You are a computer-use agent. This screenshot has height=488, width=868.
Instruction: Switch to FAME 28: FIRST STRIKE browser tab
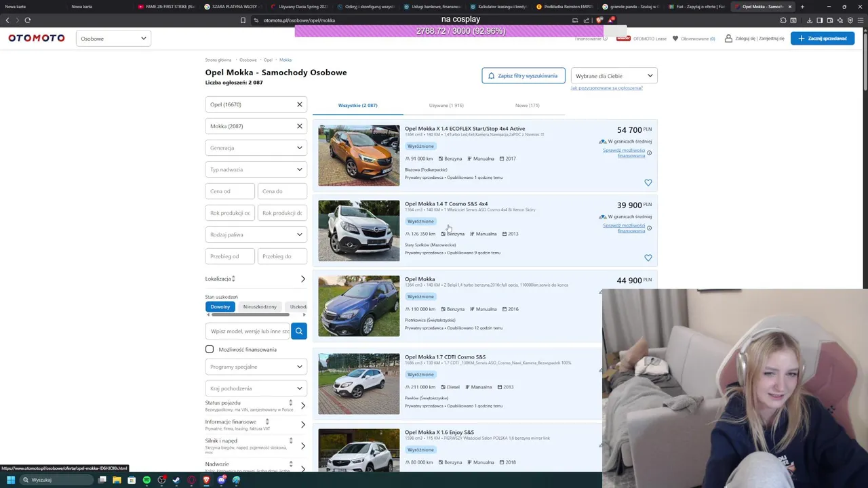pos(166,7)
